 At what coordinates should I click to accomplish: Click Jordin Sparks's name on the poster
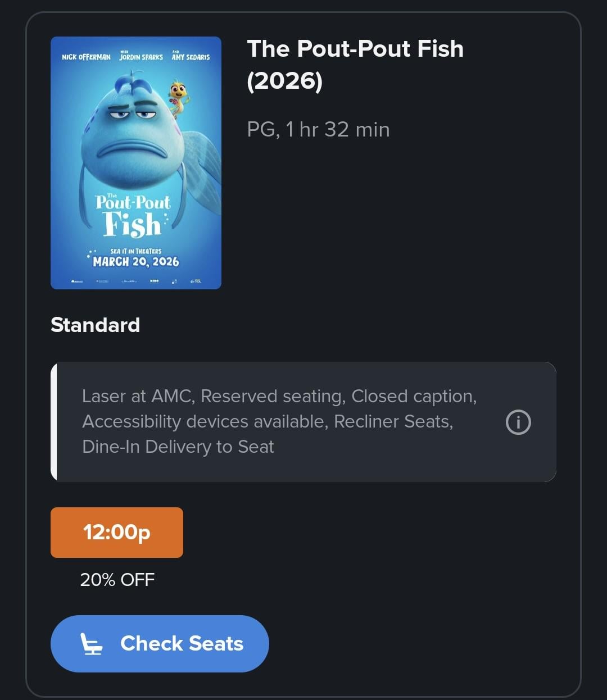pyautogui.click(x=141, y=57)
